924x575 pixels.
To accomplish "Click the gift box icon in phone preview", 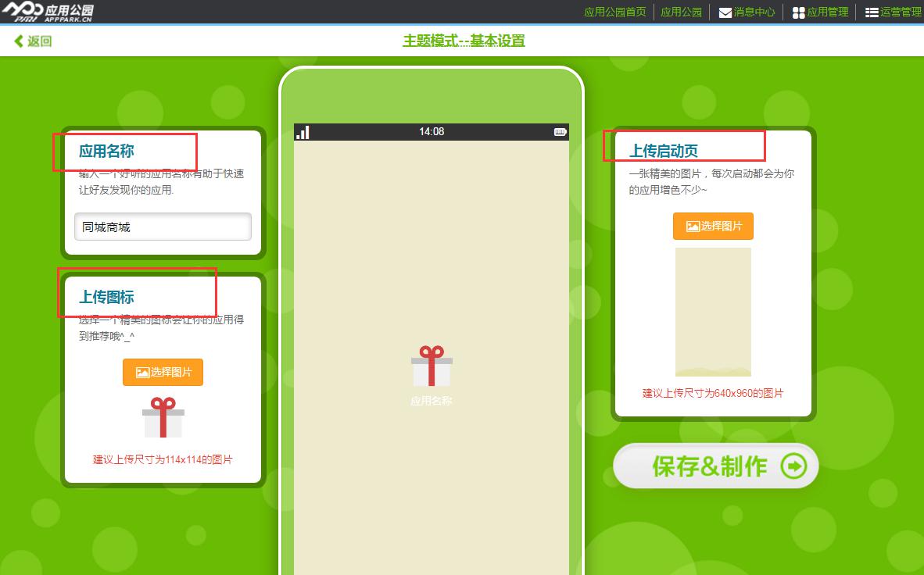I will click(x=432, y=366).
